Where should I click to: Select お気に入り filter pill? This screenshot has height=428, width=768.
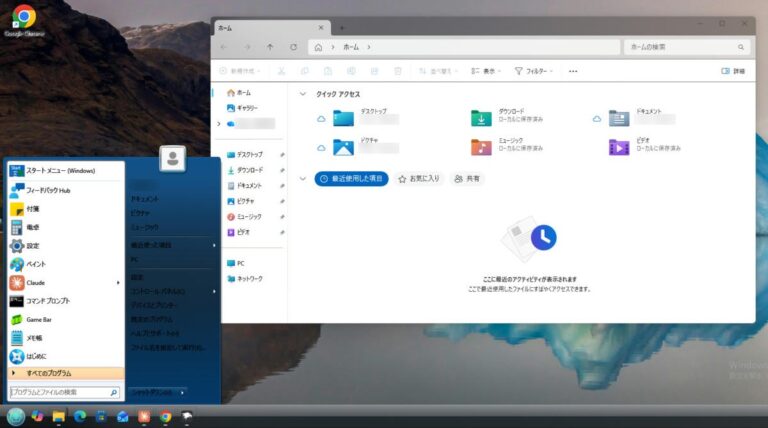pos(419,179)
